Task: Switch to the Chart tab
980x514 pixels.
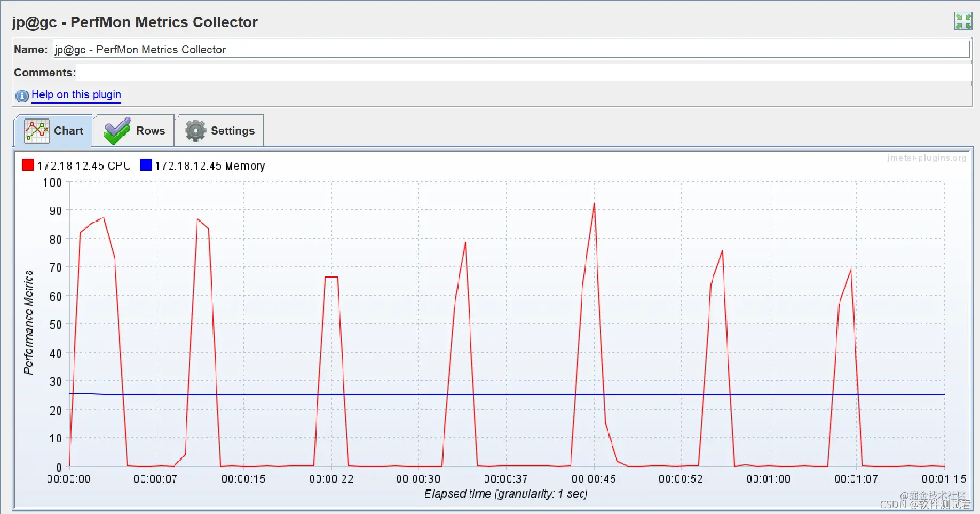Action: [x=53, y=131]
